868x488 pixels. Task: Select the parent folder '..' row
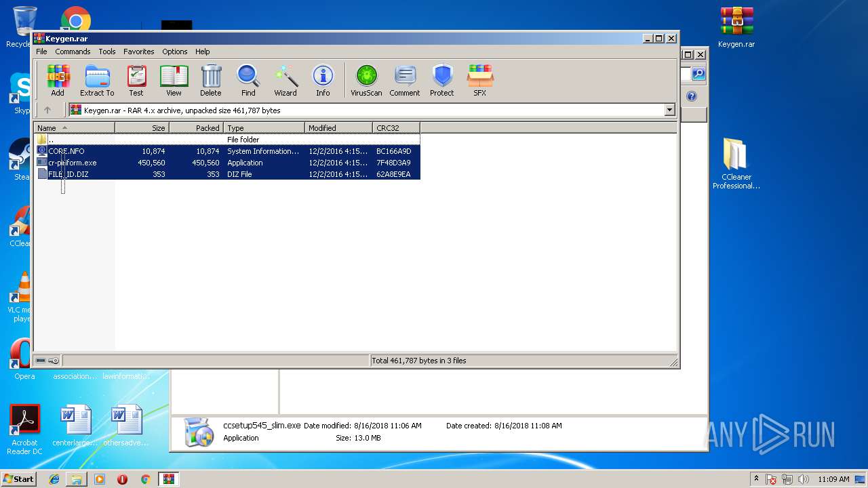point(227,140)
